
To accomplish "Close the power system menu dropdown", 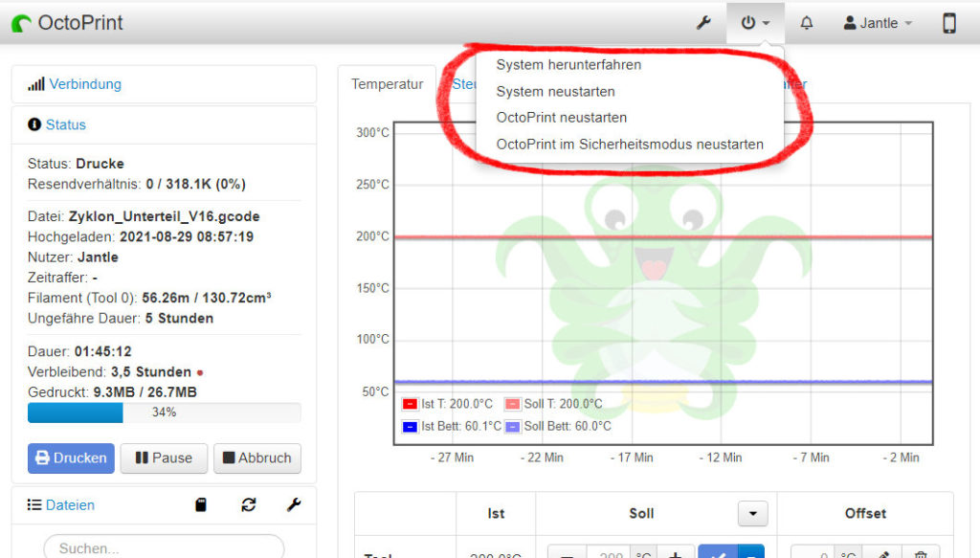I will click(756, 23).
